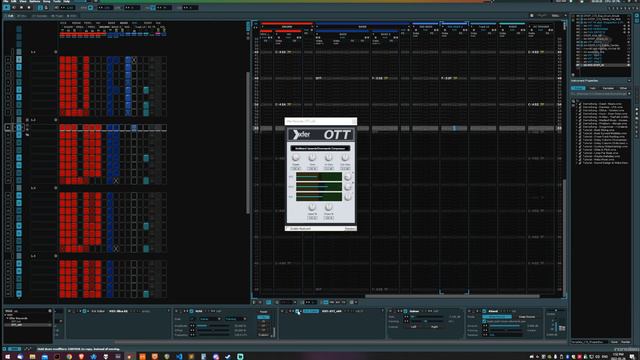The image size is (640, 360).
Task: Click the In Gain knob in OTT
Action: (x=329, y=158)
